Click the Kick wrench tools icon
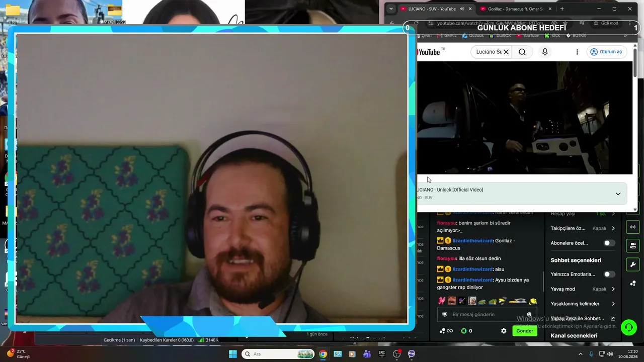 point(633,264)
